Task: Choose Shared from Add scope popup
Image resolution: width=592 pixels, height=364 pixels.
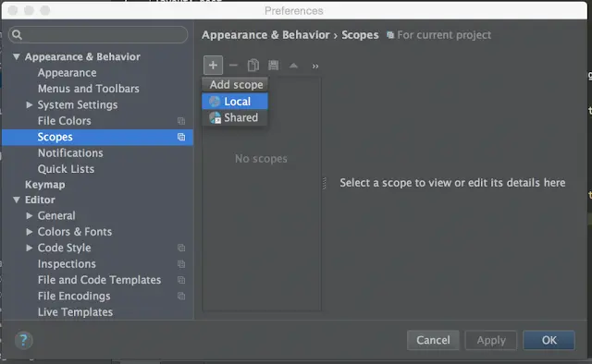Action: 235,117
